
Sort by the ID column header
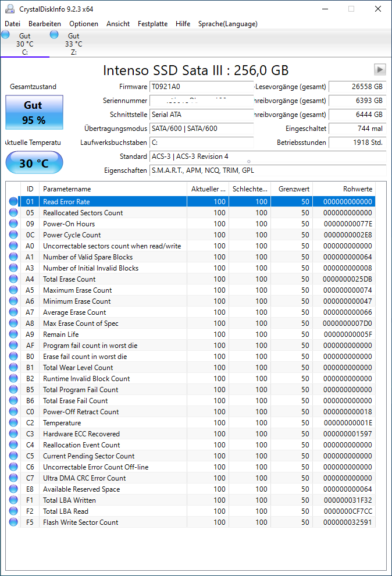point(30,189)
